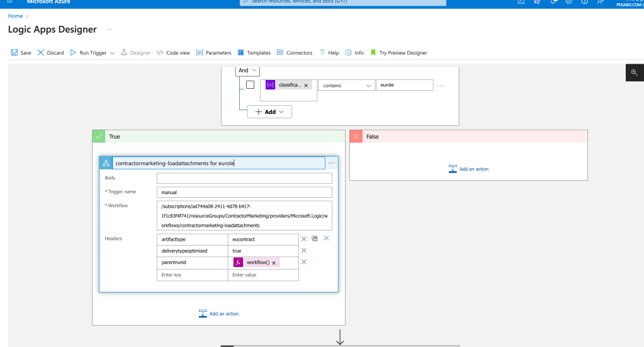Image resolution: width=644 pixels, height=347 pixels.
Task: Focus the Azure search resources box
Action: pos(343,3)
